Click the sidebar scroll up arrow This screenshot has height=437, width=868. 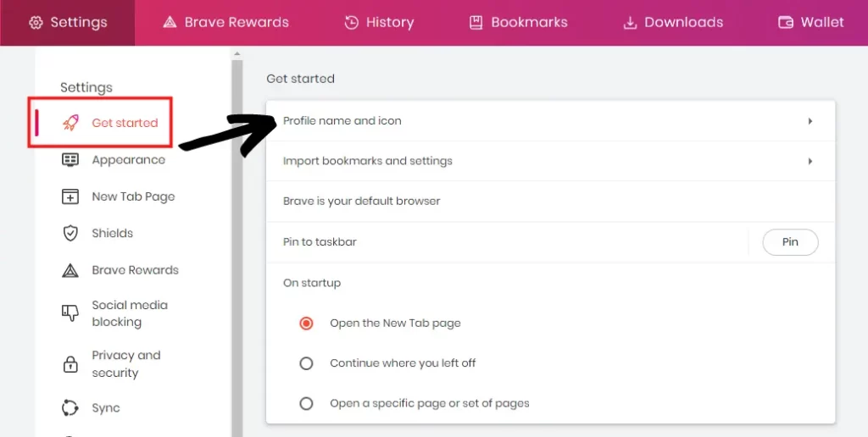click(237, 53)
